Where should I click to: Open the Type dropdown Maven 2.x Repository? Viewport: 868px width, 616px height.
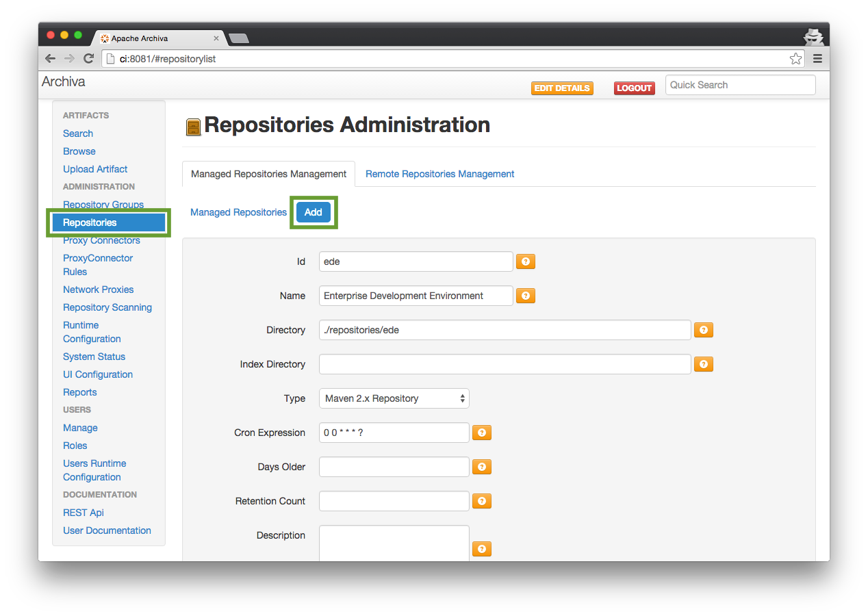point(394,398)
